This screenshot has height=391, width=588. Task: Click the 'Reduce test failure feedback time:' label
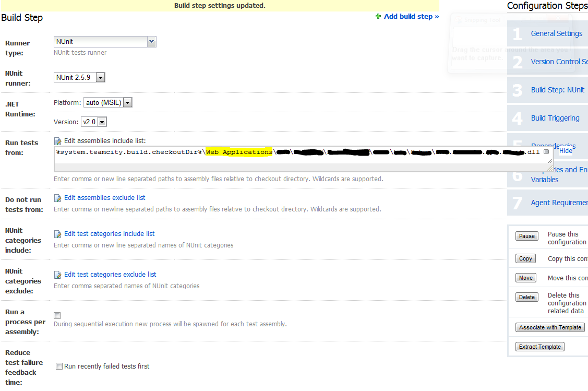[24, 368]
